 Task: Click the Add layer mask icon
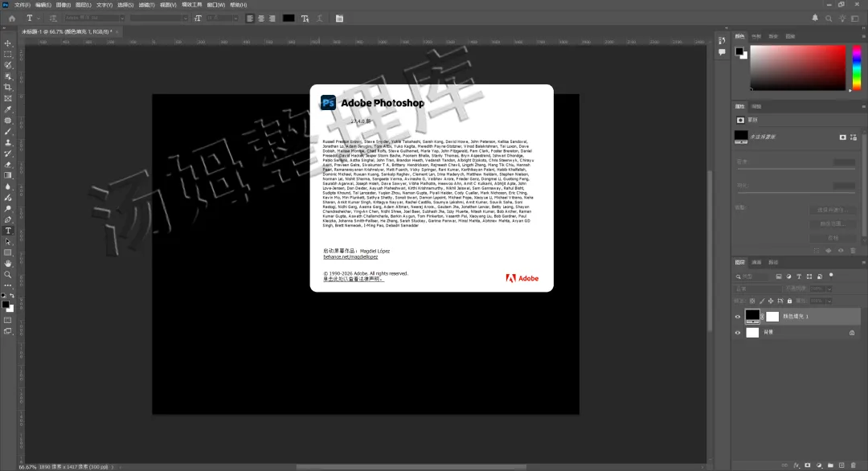point(808,465)
